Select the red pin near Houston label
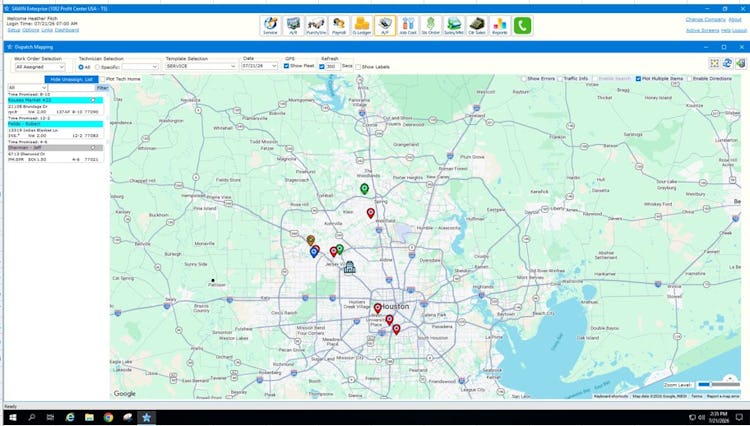Viewport: 750px width, 426px height. click(377, 308)
